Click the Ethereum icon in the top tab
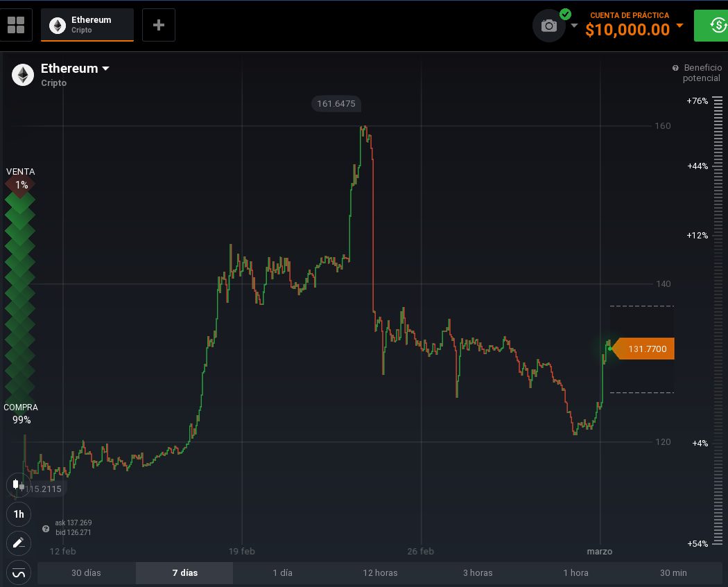This screenshot has width=728, height=587. click(58, 26)
